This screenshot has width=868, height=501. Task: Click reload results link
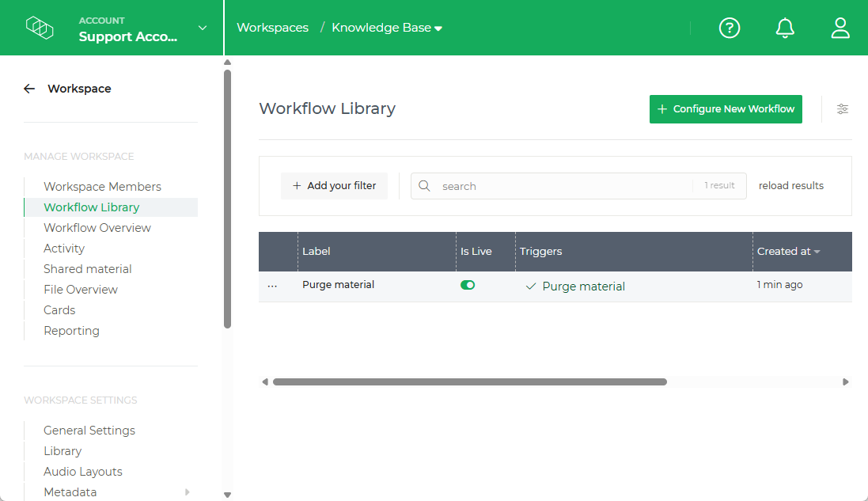pos(790,185)
